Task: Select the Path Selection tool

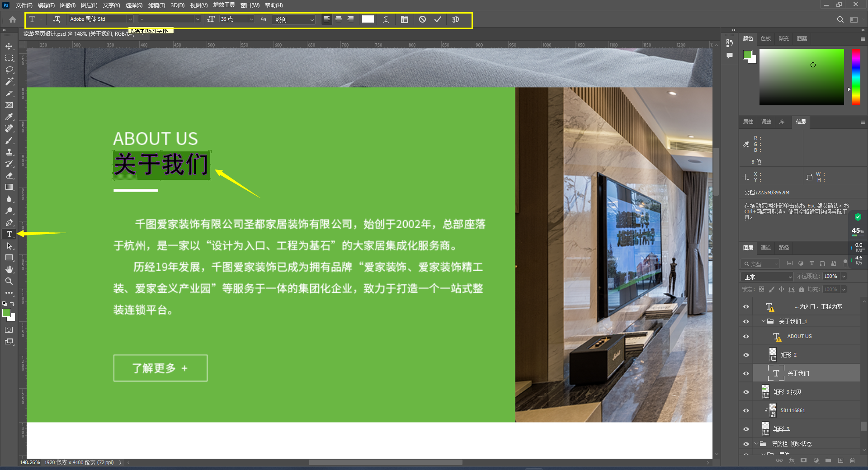Action: click(9, 246)
